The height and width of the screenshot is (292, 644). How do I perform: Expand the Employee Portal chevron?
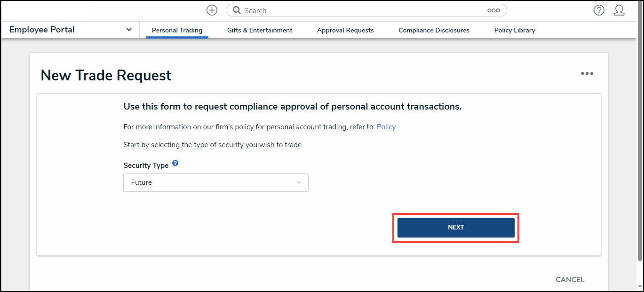[129, 30]
